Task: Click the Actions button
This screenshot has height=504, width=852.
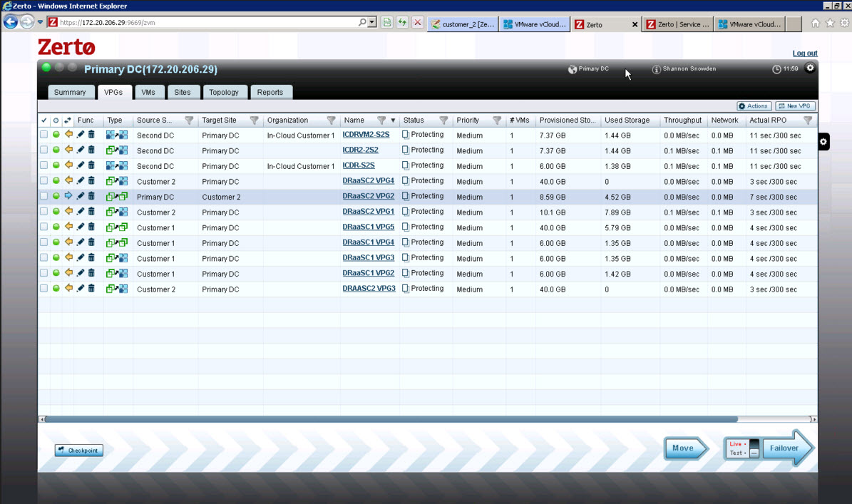Action: tap(754, 106)
